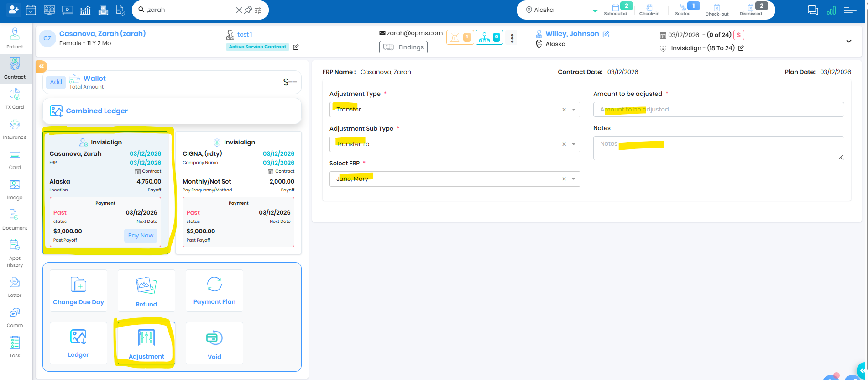The height and width of the screenshot is (380, 868).
Task: Open the bar chart reports icon in top bar
Action: click(x=85, y=10)
